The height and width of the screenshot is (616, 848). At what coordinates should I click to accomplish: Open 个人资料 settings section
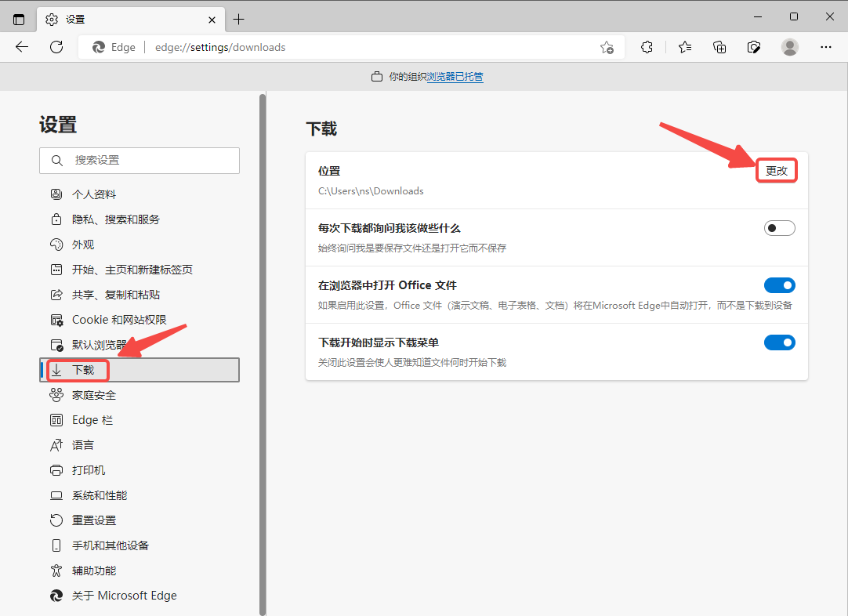tap(140, 194)
